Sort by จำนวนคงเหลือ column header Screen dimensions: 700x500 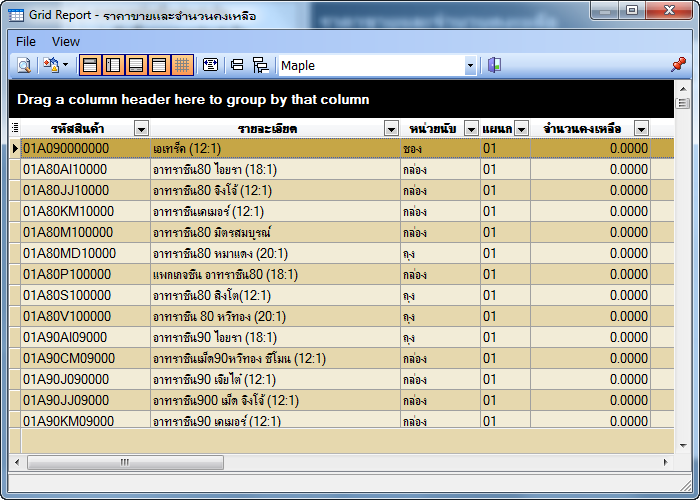(x=581, y=128)
